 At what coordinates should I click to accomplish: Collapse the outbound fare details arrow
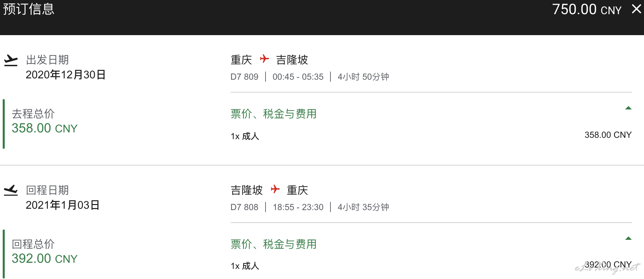point(628,108)
